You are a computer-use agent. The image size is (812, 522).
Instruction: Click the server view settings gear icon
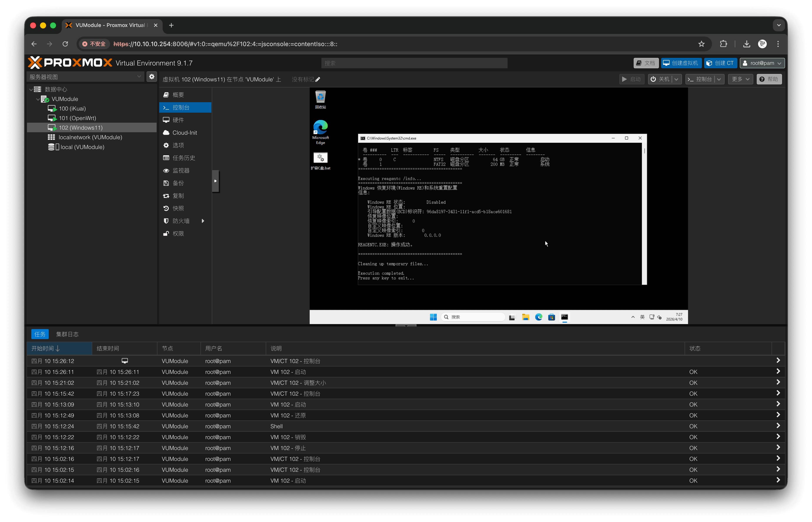(152, 77)
